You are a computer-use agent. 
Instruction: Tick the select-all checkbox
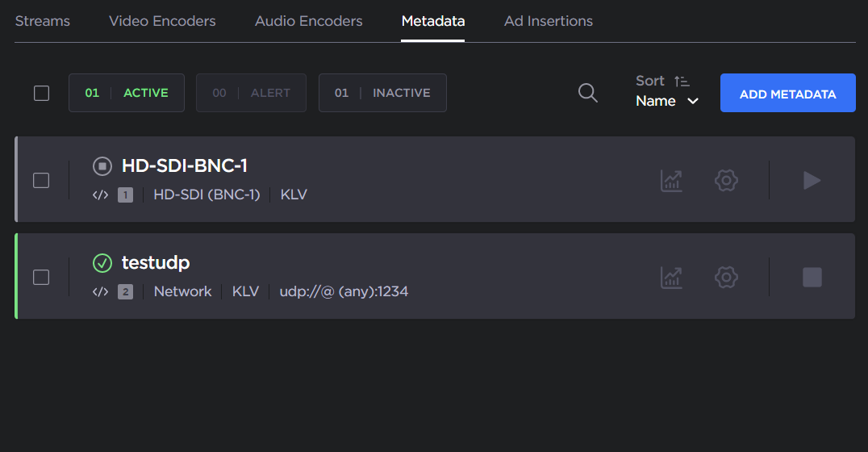(42, 93)
